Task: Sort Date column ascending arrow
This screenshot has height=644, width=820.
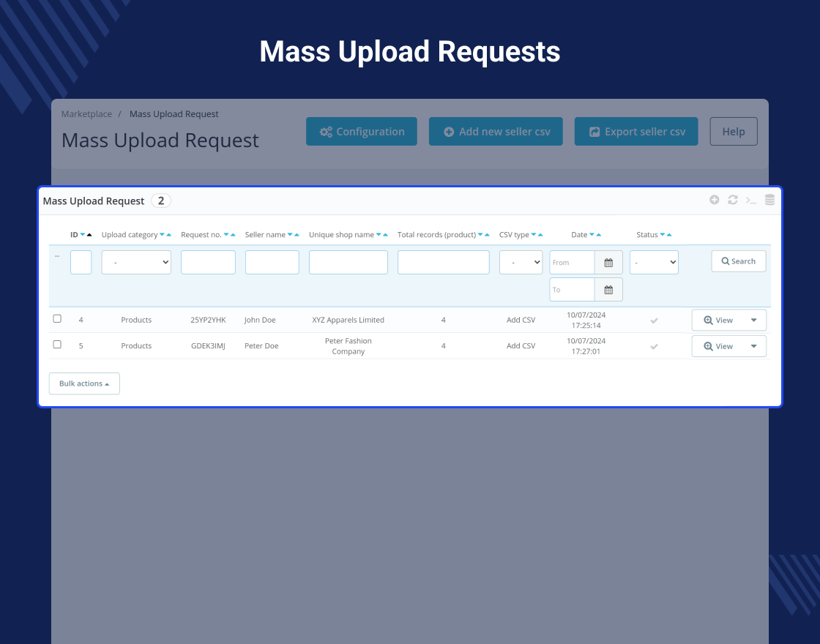Action: 599,235
